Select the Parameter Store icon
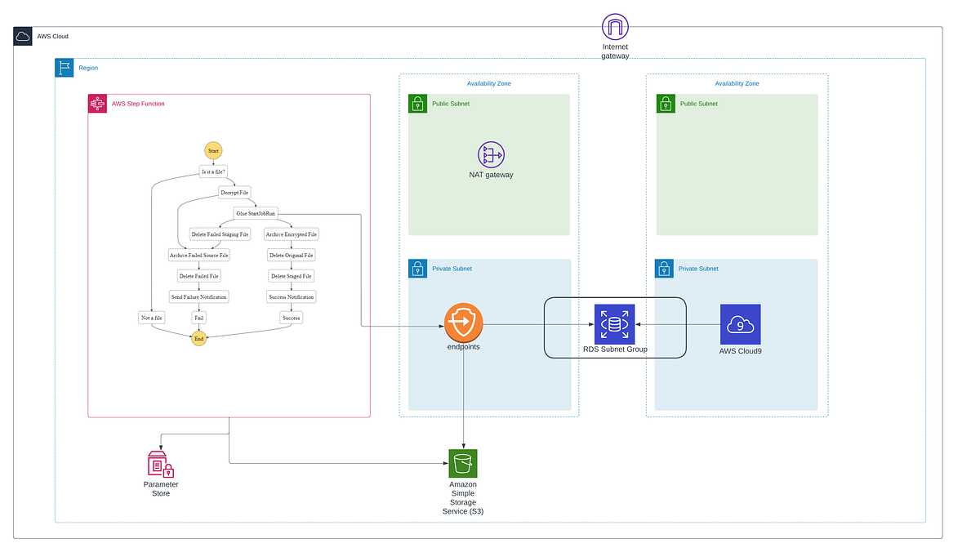 [160, 465]
